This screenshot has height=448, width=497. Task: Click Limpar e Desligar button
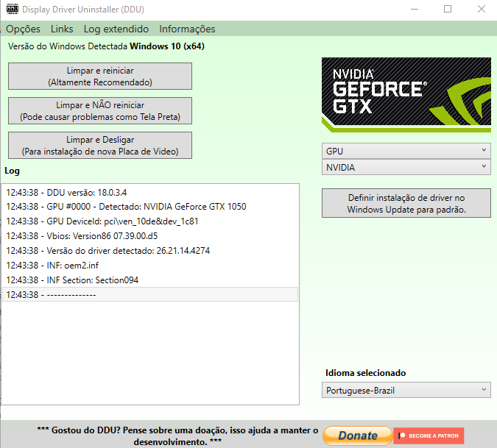click(100, 146)
